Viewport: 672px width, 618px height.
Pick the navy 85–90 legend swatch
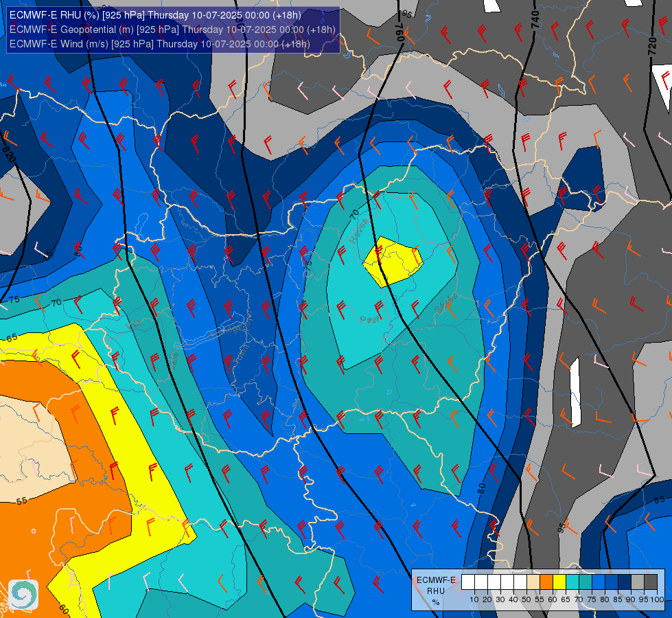coord(625,582)
